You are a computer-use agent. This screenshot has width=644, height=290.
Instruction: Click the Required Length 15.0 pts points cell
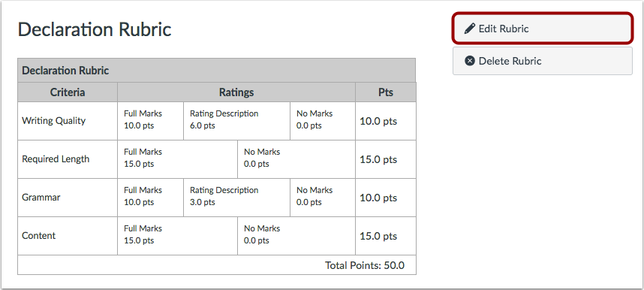pyautogui.click(x=386, y=159)
